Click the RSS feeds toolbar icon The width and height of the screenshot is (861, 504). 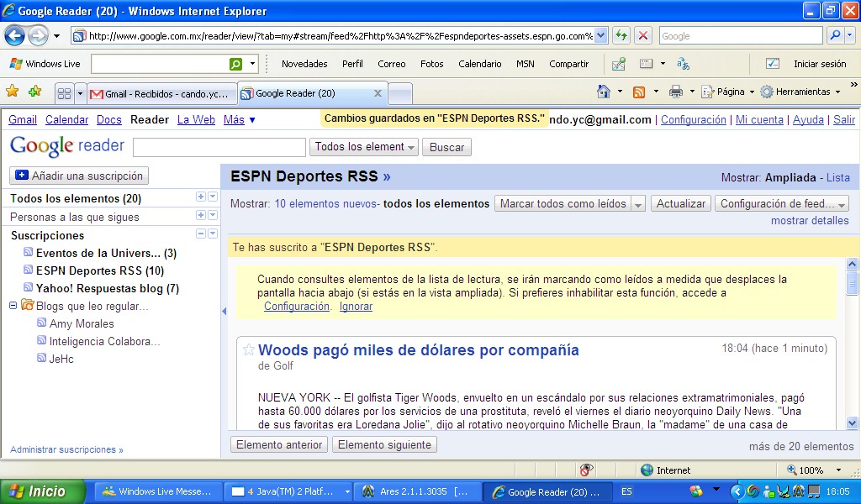[x=639, y=92]
